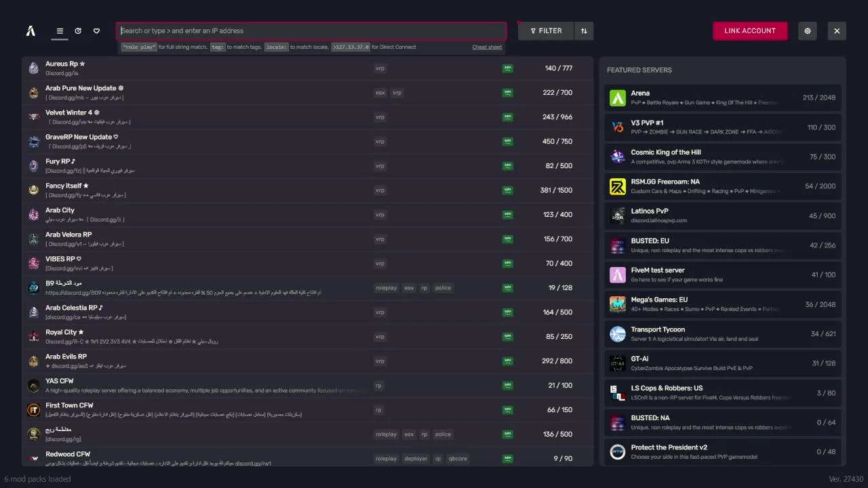Click the Transport Tycoon server icon
Image resolution: width=868 pixels, height=488 pixels.
[617, 334]
